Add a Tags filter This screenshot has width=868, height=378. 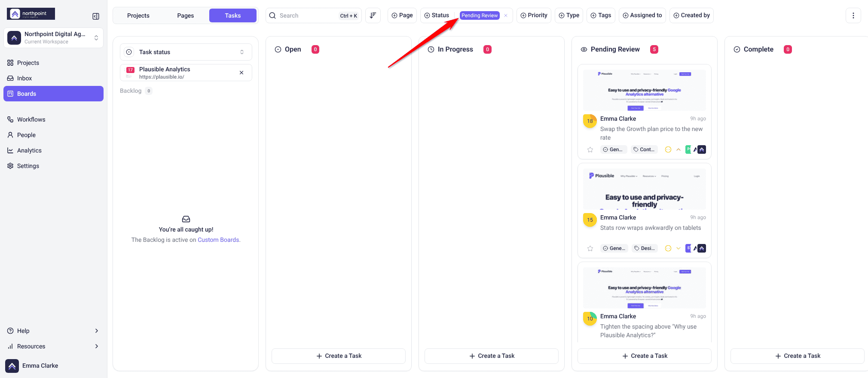tap(601, 15)
